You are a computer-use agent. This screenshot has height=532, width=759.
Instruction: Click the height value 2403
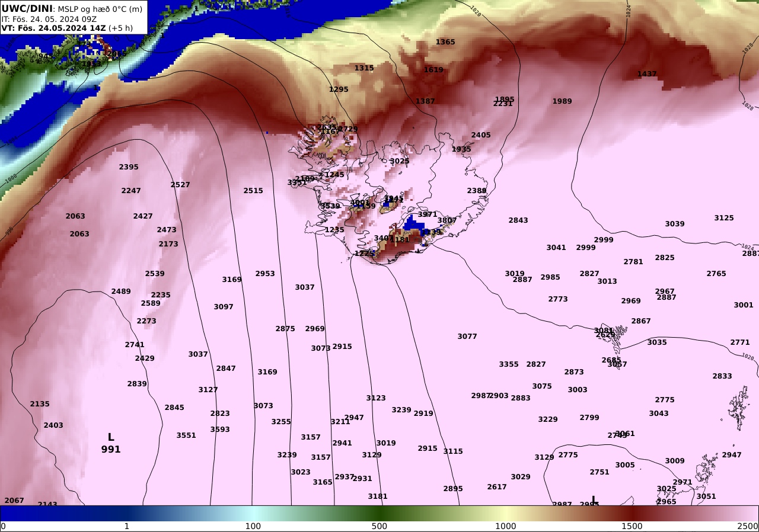click(x=53, y=425)
